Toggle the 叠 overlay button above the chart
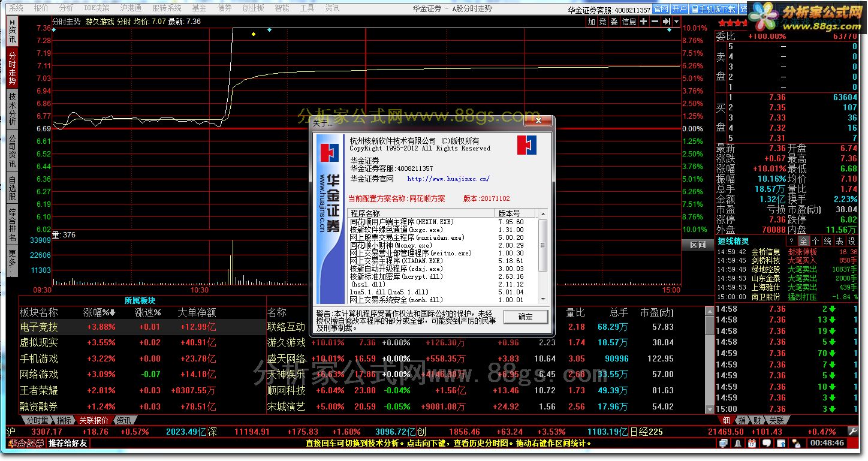The image size is (868, 461). pos(614,22)
